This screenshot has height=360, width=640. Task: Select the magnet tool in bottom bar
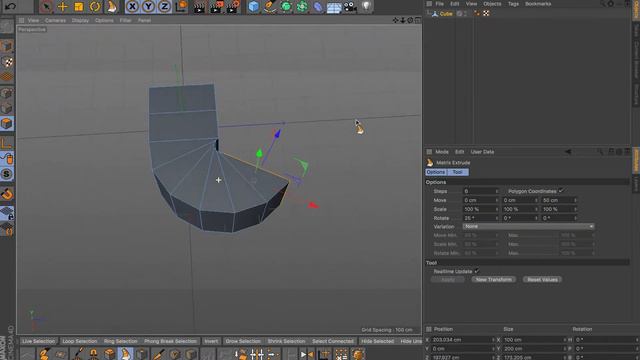click(x=93, y=354)
